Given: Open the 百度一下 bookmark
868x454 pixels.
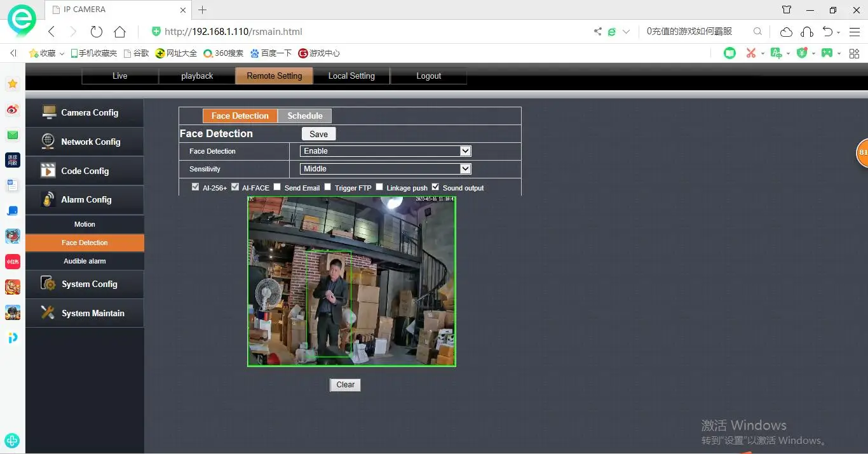Looking at the screenshot, I should (271, 53).
